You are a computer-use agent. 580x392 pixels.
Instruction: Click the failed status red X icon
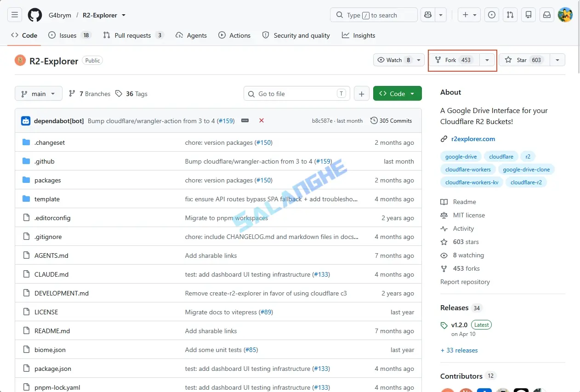coord(262,120)
